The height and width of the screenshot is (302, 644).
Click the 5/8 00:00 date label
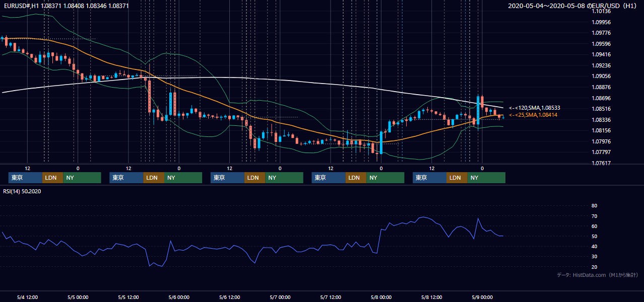[381, 297]
